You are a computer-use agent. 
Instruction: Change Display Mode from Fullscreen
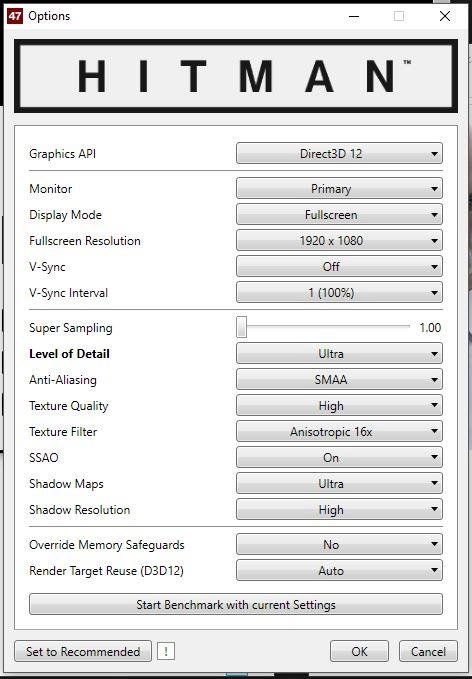pyautogui.click(x=339, y=215)
